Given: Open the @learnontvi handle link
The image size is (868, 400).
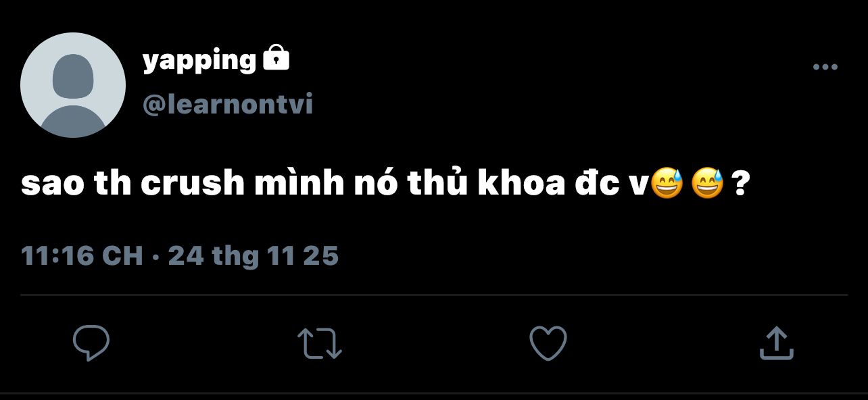Looking at the screenshot, I should tap(228, 105).
